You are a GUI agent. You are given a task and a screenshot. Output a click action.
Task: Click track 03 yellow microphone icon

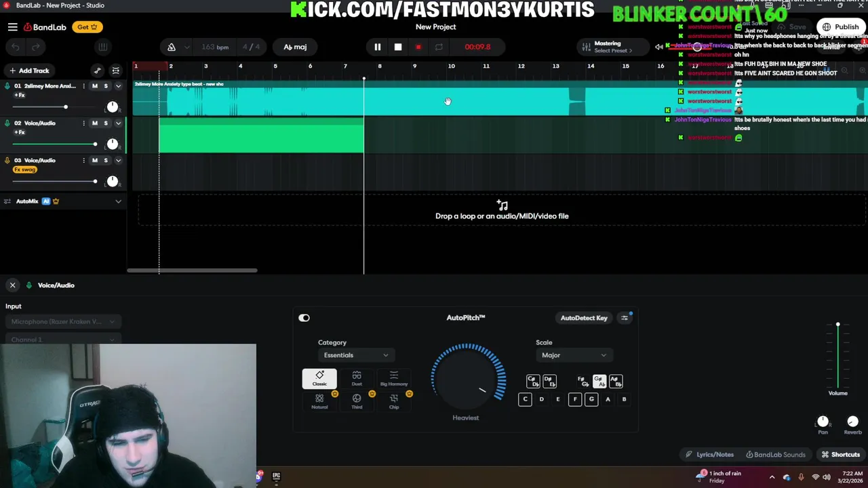(7, 161)
